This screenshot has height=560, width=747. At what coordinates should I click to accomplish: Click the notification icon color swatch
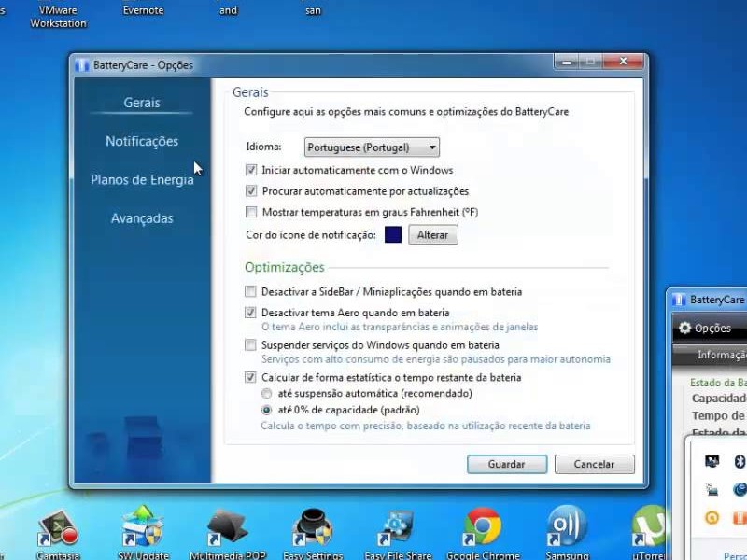pyautogui.click(x=393, y=234)
